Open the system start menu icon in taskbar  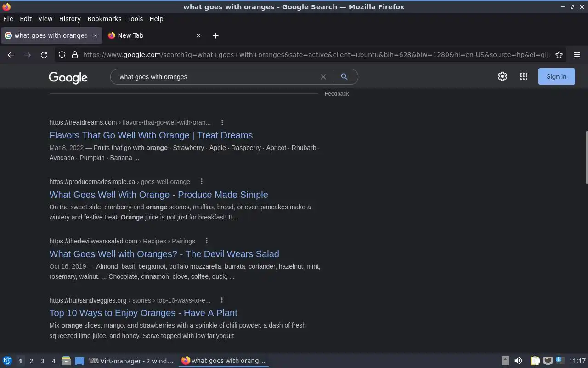7,361
